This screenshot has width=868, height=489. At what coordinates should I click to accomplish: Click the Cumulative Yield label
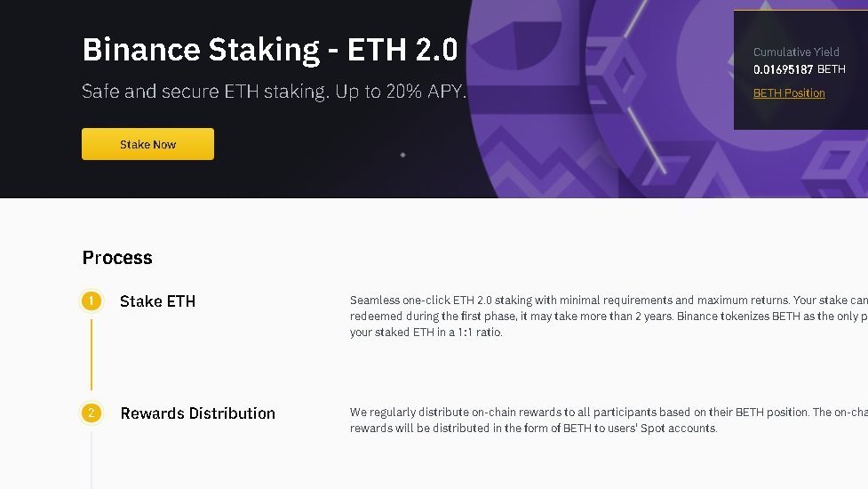[796, 52]
